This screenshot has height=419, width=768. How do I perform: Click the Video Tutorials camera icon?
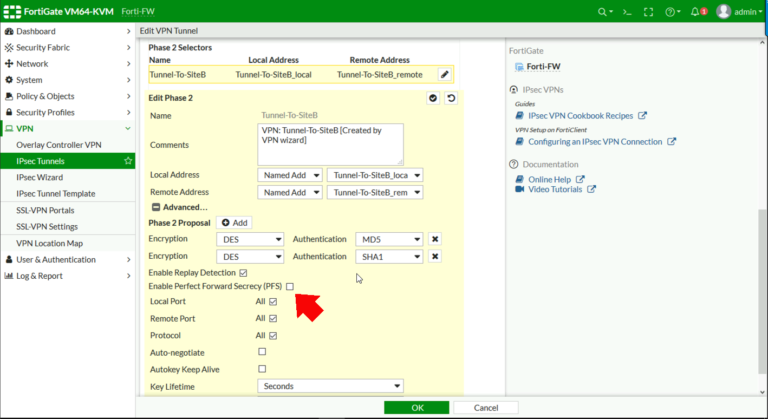520,189
